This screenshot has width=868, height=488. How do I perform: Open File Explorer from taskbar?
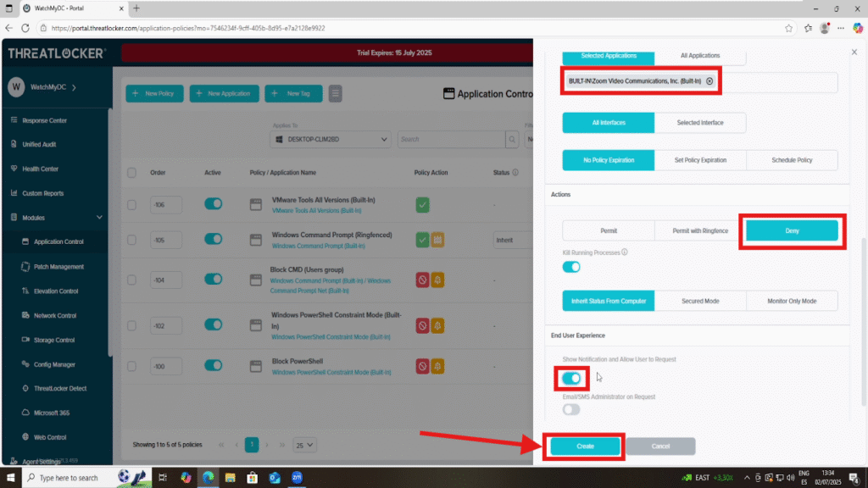[x=230, y=478]
